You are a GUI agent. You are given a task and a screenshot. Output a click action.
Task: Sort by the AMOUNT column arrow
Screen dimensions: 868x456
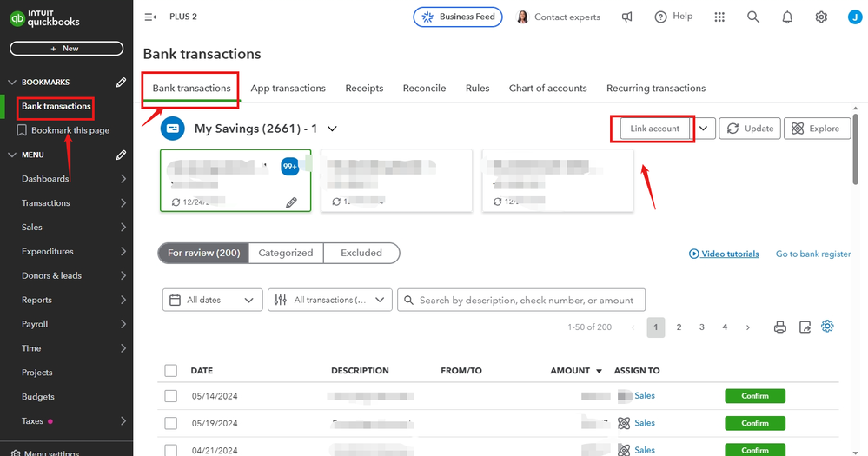(x=599, y=372)
